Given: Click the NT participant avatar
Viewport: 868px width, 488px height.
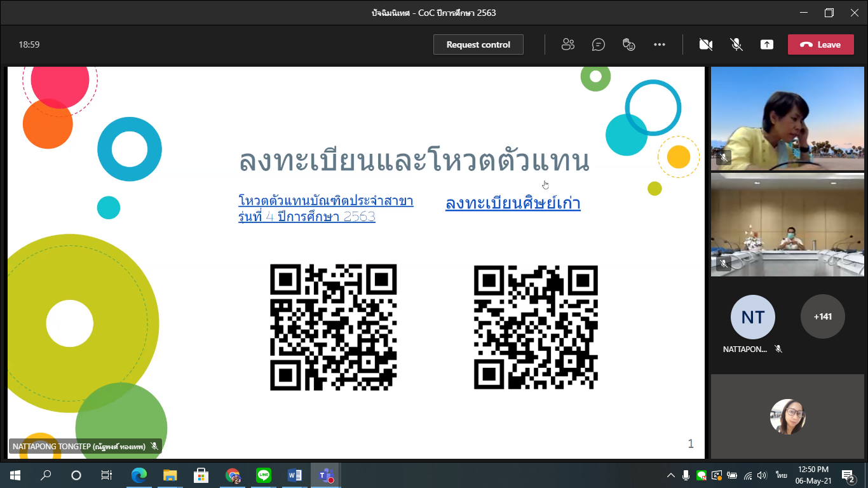Looking at the screenshot, I should pyautogui.click(x=753, y=316).
